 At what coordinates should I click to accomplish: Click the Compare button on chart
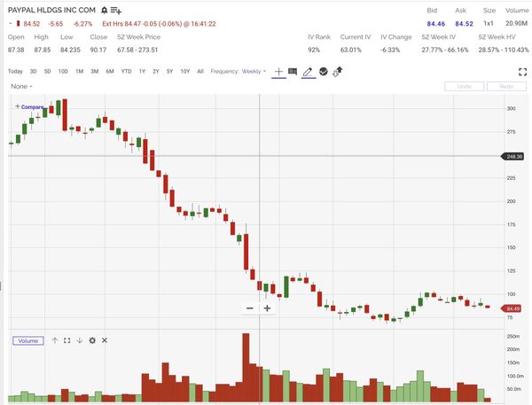[x=29, y=106]
